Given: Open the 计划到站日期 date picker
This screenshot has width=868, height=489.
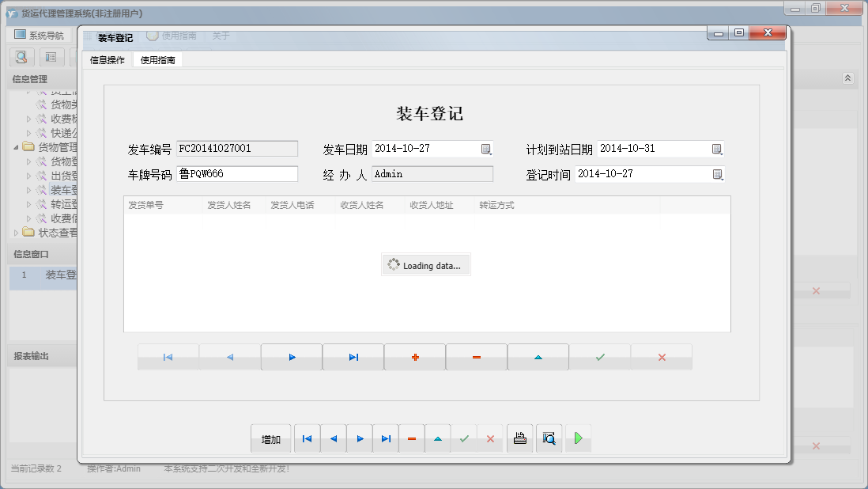Looking at the screenshot, I should pyautogui.click(x=716, y=149).
